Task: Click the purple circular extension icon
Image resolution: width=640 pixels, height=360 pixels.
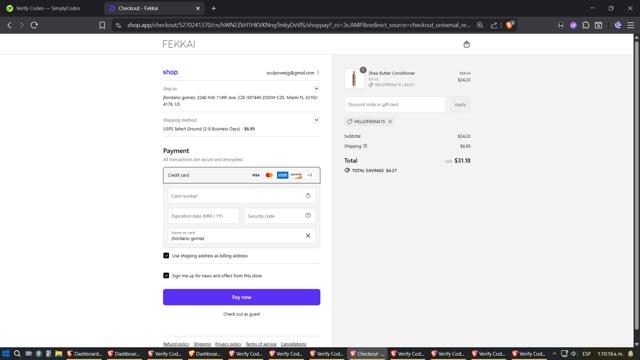Action: (573, 25)
